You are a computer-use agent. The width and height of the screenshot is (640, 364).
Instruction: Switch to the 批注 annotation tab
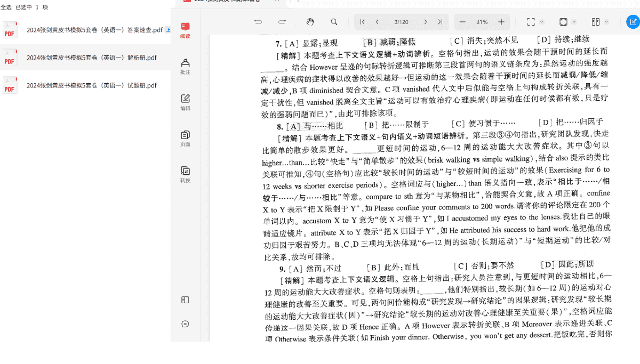pyautogui.click(x=185, y=66)
